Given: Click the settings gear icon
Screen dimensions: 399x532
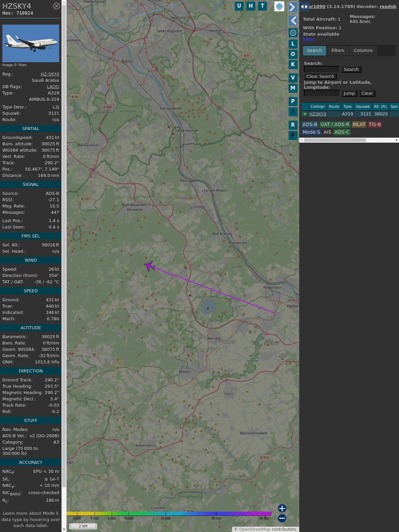Looking at the screenshot, I should coord(293,33).
